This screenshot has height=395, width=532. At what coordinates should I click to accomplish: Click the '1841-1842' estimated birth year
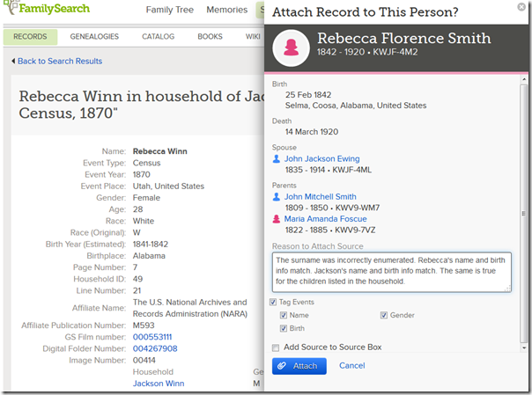point(151,245)
